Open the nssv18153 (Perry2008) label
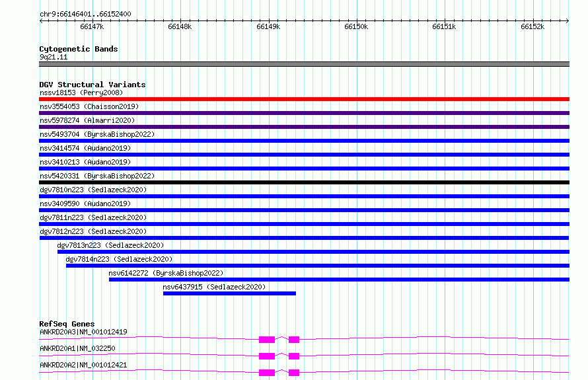Viewport: 588px width, 380px height. click(x=81, y=93)
